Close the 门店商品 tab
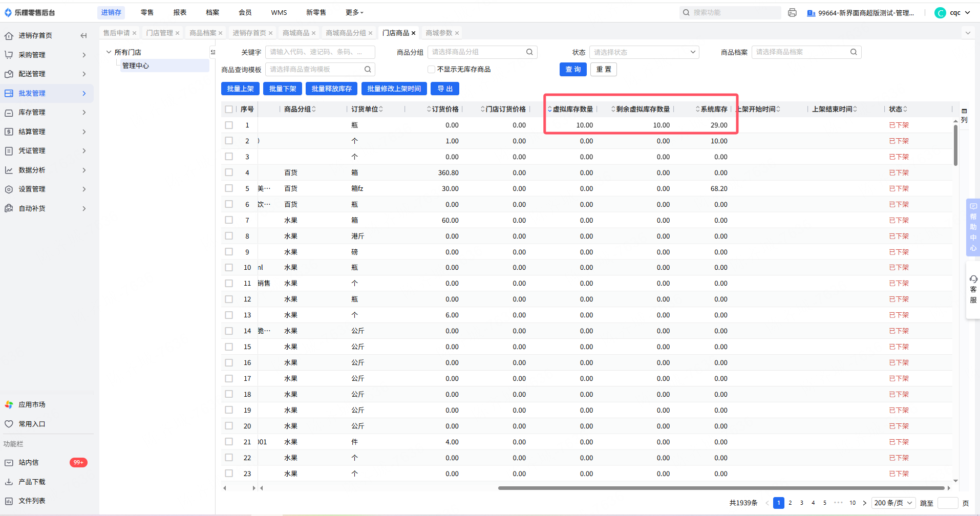 click(x=414, y=33)
